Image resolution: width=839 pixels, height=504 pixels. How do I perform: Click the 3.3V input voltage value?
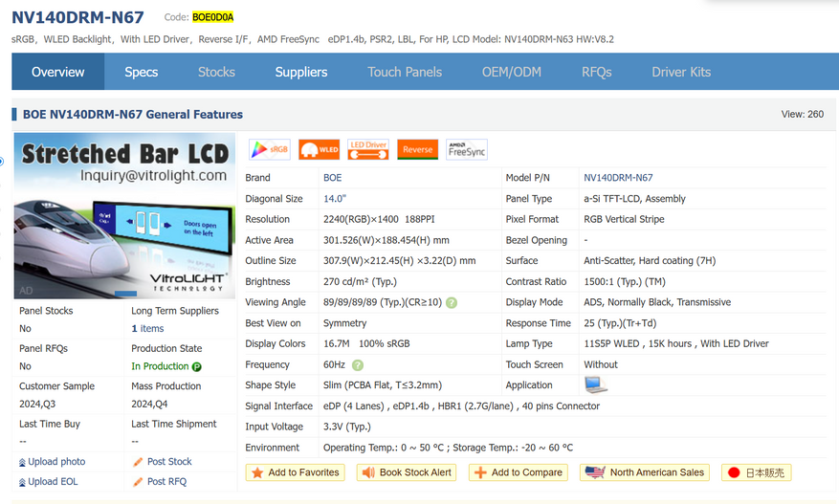tap(346, 427)
